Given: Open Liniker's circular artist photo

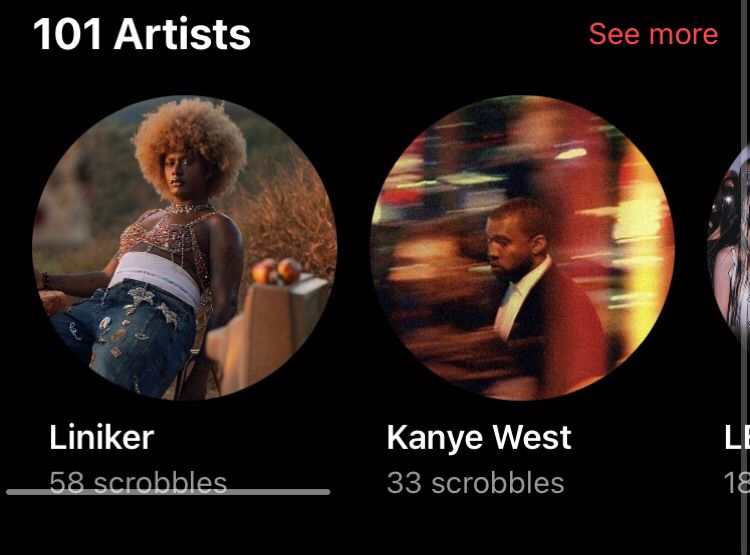Looking at the screenshot, I should pyautogui.click(x=185, y=247).
